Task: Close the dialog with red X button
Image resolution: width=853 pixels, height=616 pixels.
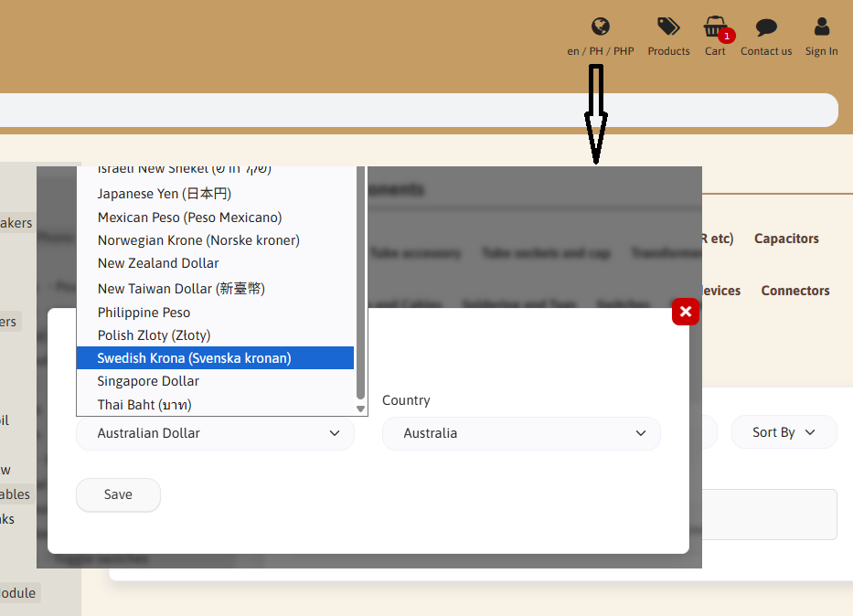Action: click(x=685, y=313)
